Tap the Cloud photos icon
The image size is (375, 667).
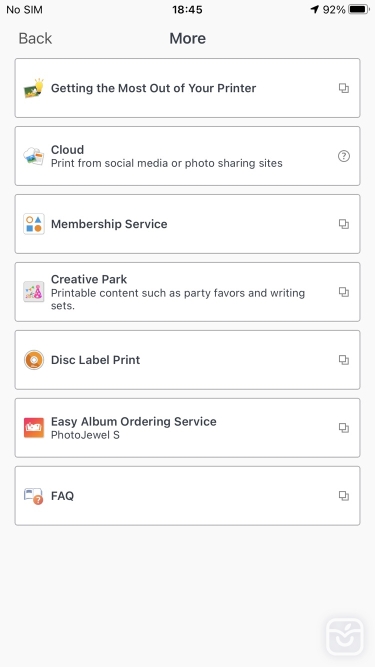pos(34,156)
